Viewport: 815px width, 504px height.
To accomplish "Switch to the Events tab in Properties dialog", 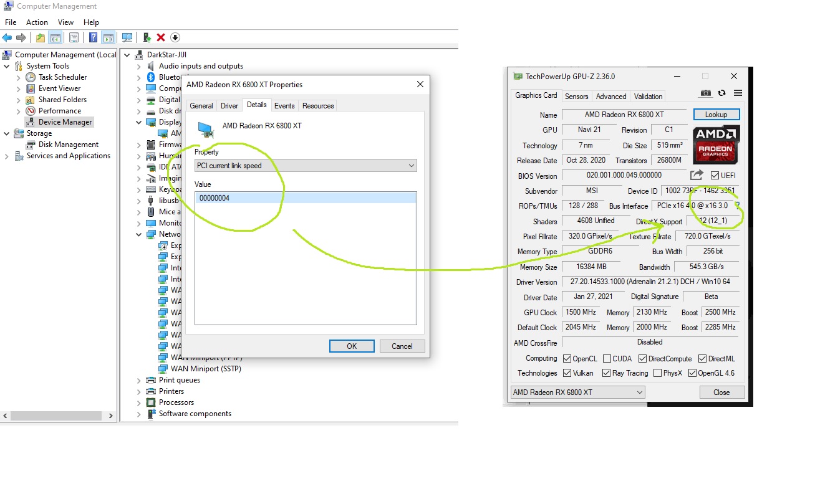I will pyautogui.click(x=284, y=106).
